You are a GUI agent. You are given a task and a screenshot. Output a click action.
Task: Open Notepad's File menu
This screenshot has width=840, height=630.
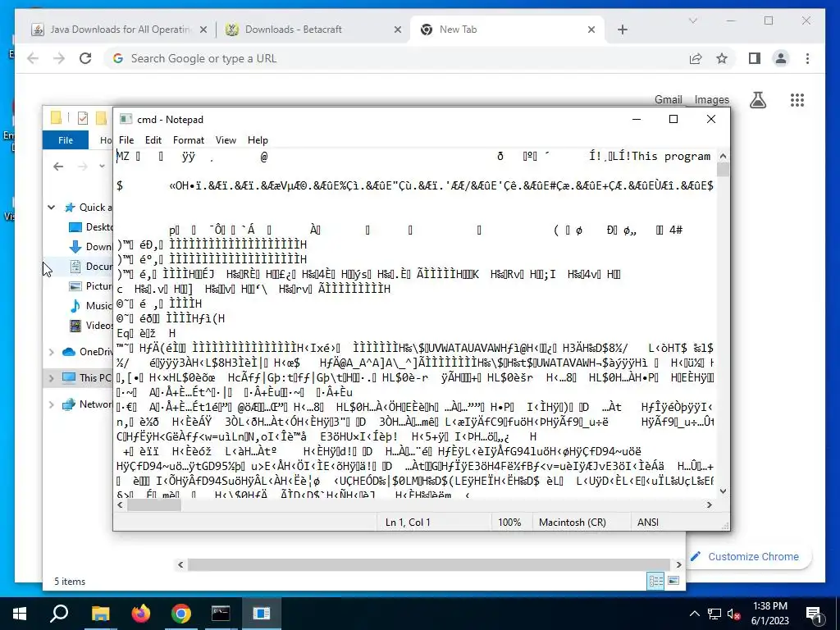126,139
